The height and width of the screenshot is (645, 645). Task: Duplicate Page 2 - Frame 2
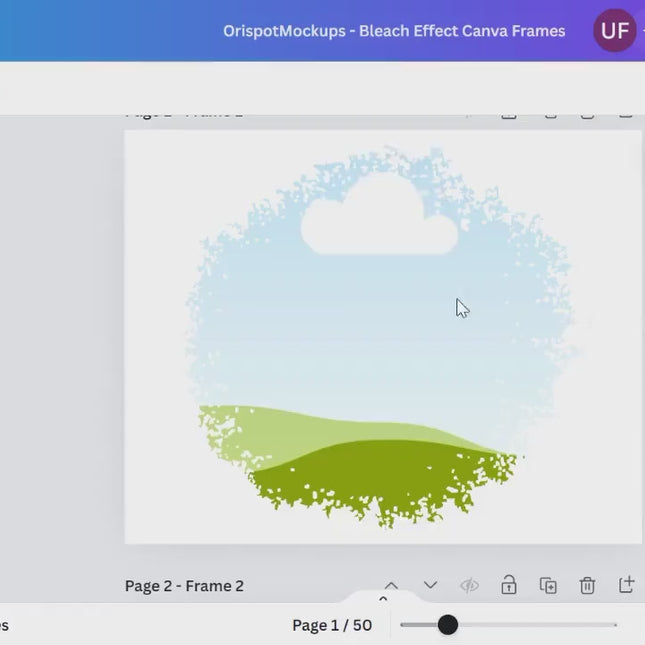[548, 585]
